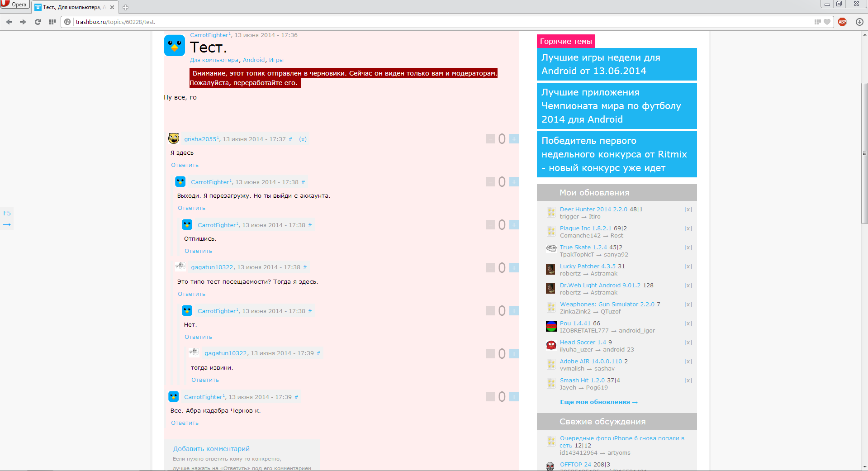Downvote comment 'Все. Абра кадабра Чернов к.'
Viewport: 868px width, 471px height.
[490, 397]
